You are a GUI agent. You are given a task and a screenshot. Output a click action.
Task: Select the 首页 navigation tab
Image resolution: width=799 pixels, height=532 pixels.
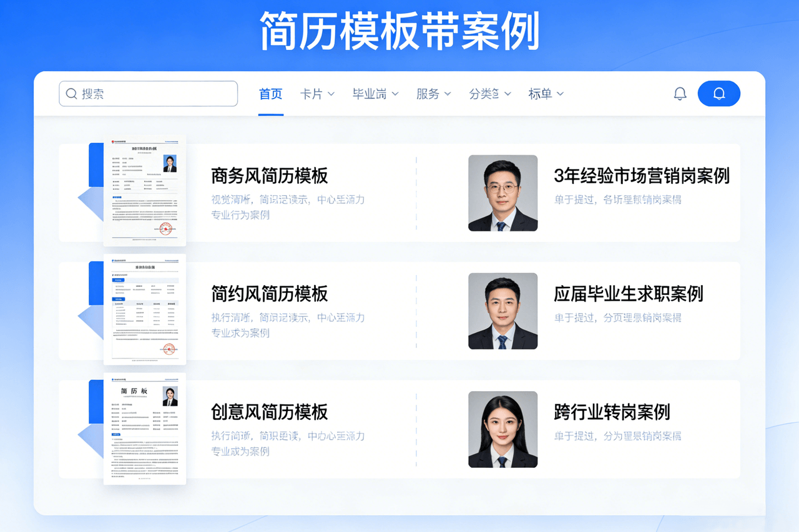[270, 94]
